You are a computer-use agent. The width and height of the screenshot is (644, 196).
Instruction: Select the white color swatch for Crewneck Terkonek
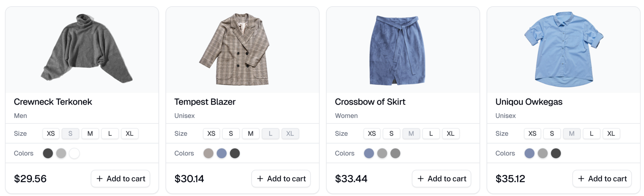[x=74, y=153]
